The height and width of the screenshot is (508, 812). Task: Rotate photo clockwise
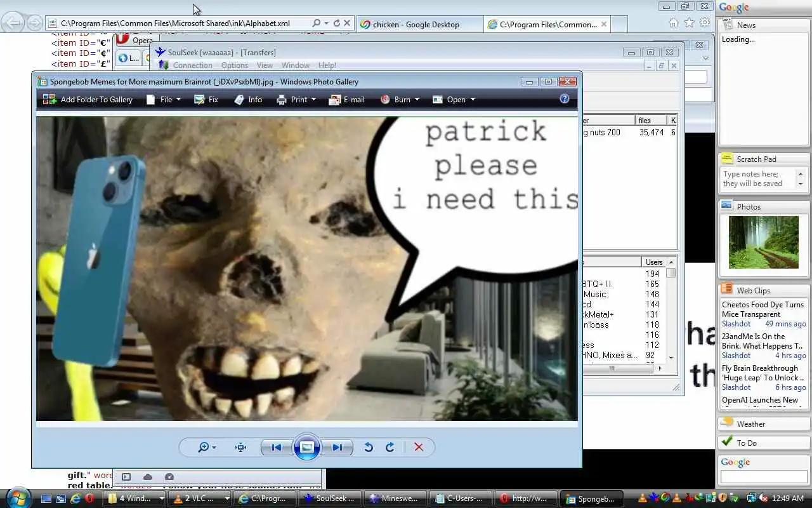coord(390,448)
